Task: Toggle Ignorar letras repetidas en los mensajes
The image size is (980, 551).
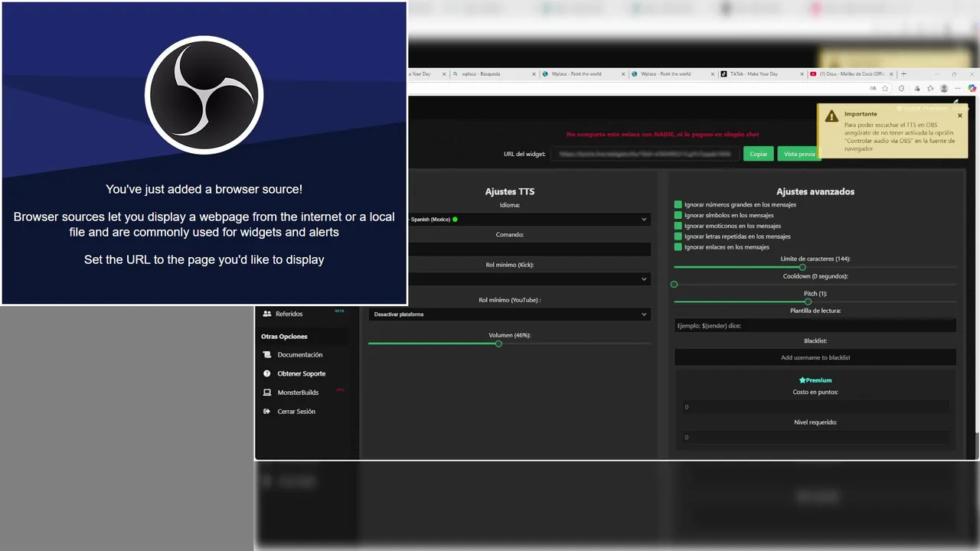Action: coord(678,236)
